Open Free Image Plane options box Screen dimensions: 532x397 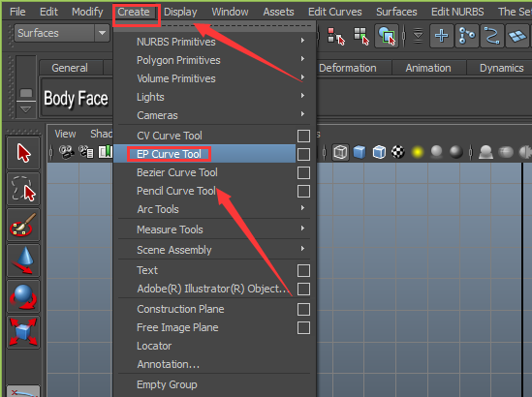(303, 328)
